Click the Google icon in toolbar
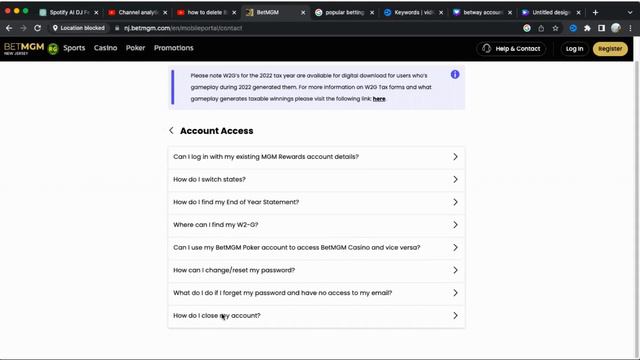This screenshot has height=360, width=640. coord(527,28)
